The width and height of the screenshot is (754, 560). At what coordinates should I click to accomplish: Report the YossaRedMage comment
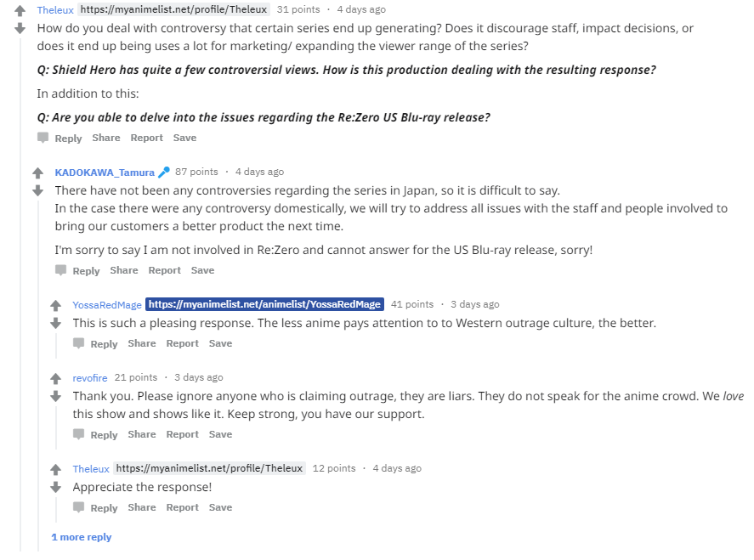point(182,343)
